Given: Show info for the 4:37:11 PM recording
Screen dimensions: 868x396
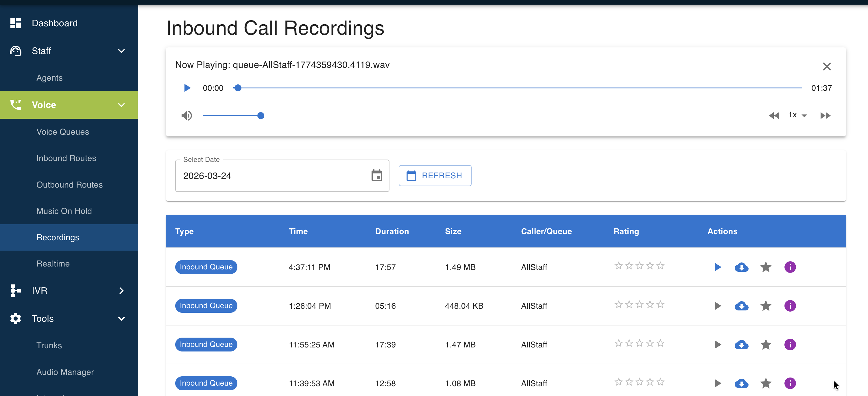Looking at the screenshot, I should (790, 267).
